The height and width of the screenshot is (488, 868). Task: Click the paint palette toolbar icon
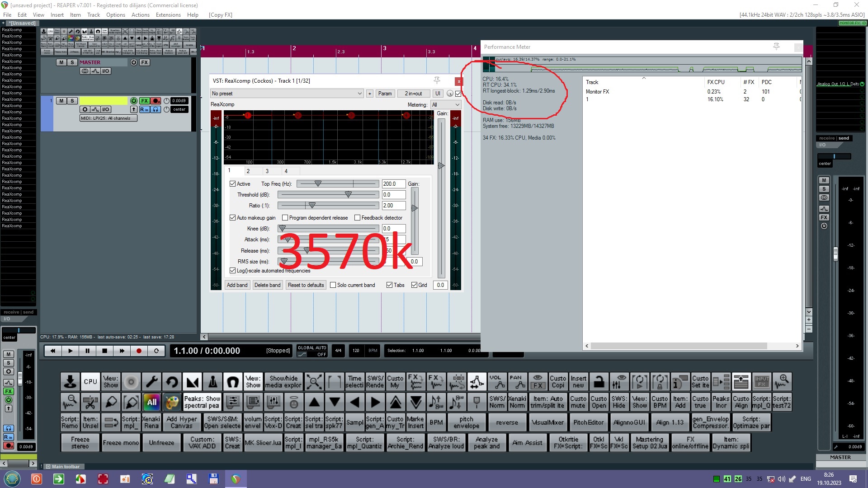pyautogui.click(x=172, y=402)
